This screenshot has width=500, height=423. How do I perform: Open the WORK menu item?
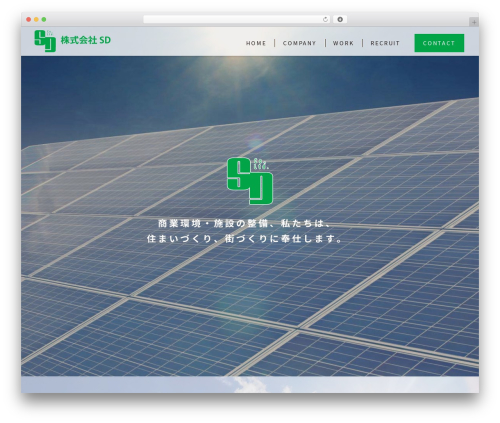[343, 43]
